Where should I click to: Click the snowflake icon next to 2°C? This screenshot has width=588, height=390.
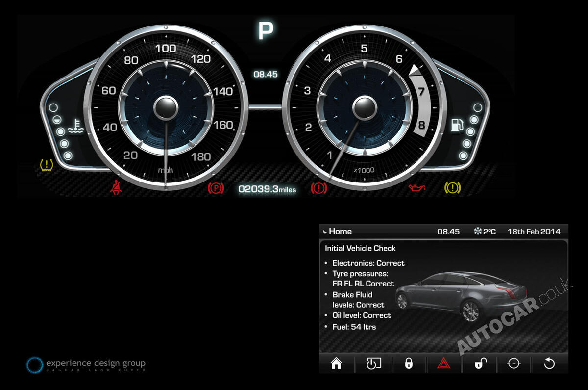(x=477, y=231)
